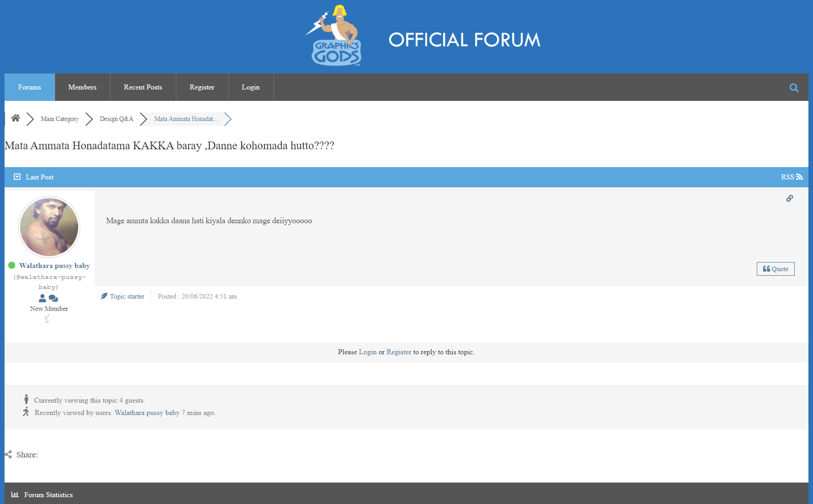813x504 pixels.
Task: Open recently viewed user Walathara link
Action: (147, 413)
